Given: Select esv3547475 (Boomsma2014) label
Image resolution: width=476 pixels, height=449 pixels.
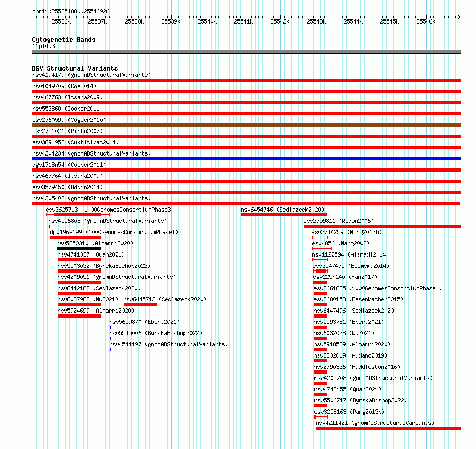Looking at the screenshot, I should click(x=351, y=266).
